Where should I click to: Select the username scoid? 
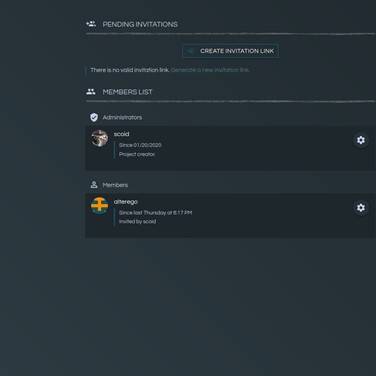click(x=121, y=134)
